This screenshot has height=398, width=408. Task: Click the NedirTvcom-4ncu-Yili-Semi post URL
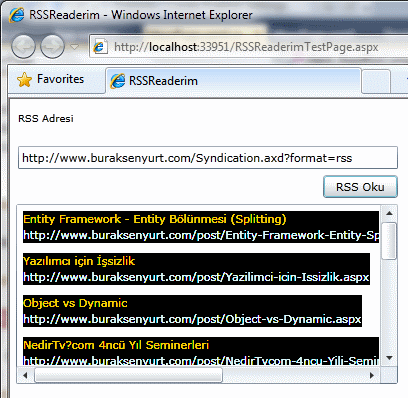[x=201, y=361]
